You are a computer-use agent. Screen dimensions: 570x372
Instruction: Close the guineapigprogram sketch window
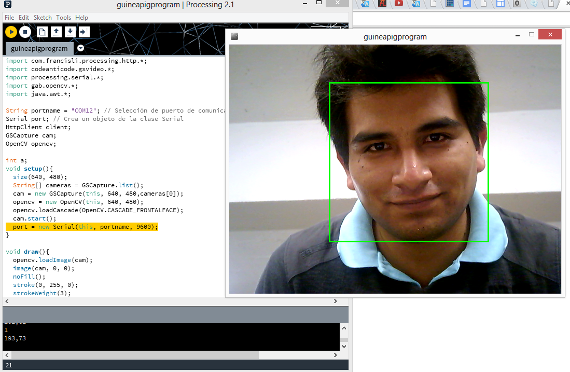pyautogui.click(x=550, y=35)
